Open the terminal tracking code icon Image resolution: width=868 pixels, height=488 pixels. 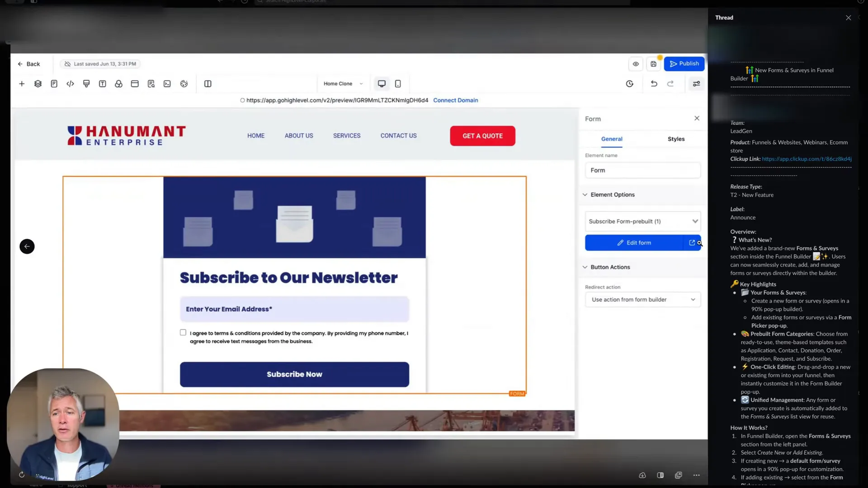[167, 84]
